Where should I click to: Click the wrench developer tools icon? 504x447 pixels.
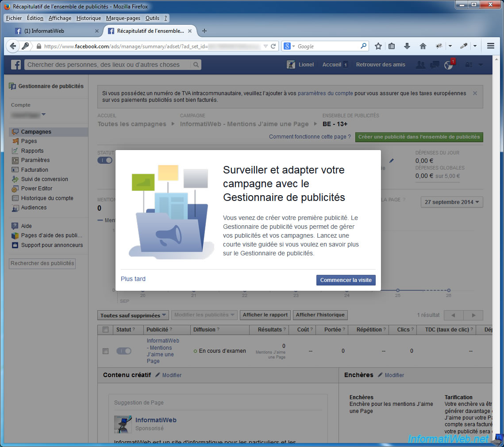[x=463, y=46]
